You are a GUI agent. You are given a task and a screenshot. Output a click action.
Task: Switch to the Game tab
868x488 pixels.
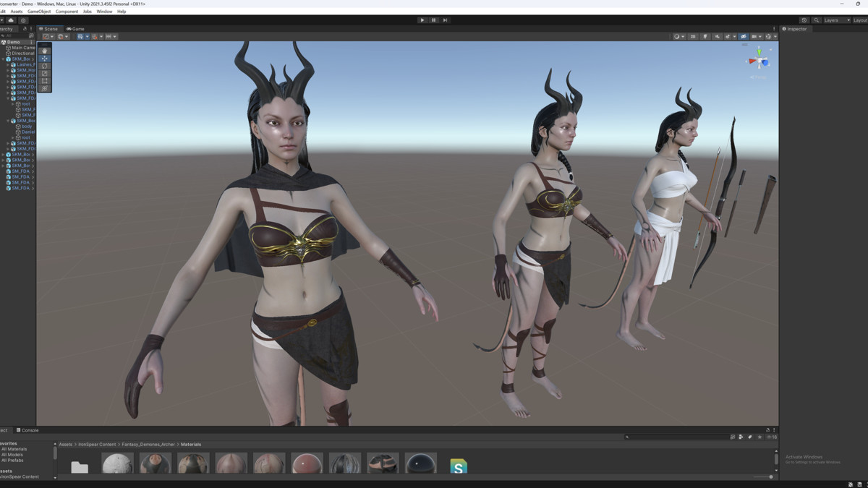point(75,29)
